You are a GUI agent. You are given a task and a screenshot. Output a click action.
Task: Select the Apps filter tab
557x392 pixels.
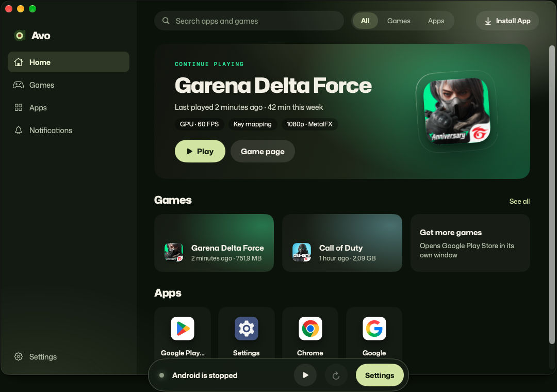[x=436, y=21]
